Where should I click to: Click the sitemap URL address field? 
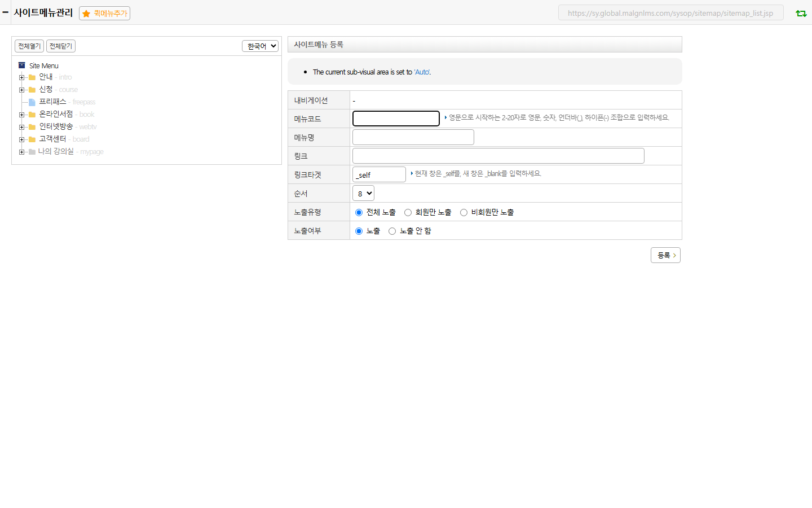click(670, 13)
